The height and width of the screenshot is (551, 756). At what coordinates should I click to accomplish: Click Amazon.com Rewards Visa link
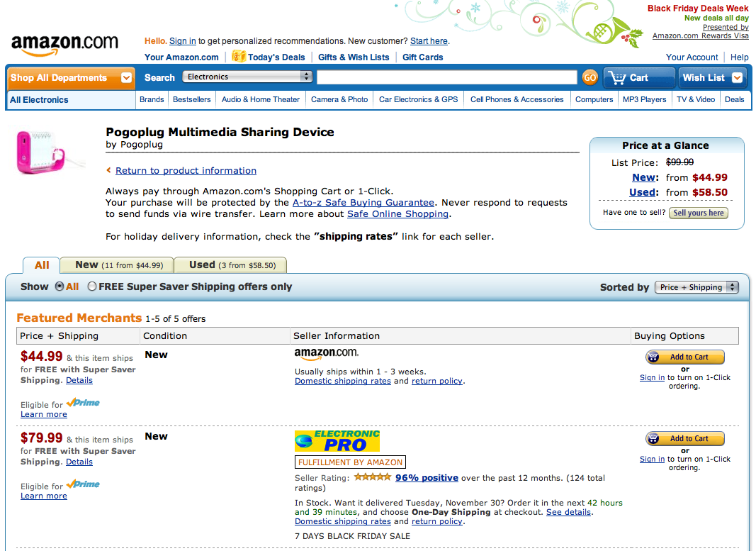(x=701, y=35)
